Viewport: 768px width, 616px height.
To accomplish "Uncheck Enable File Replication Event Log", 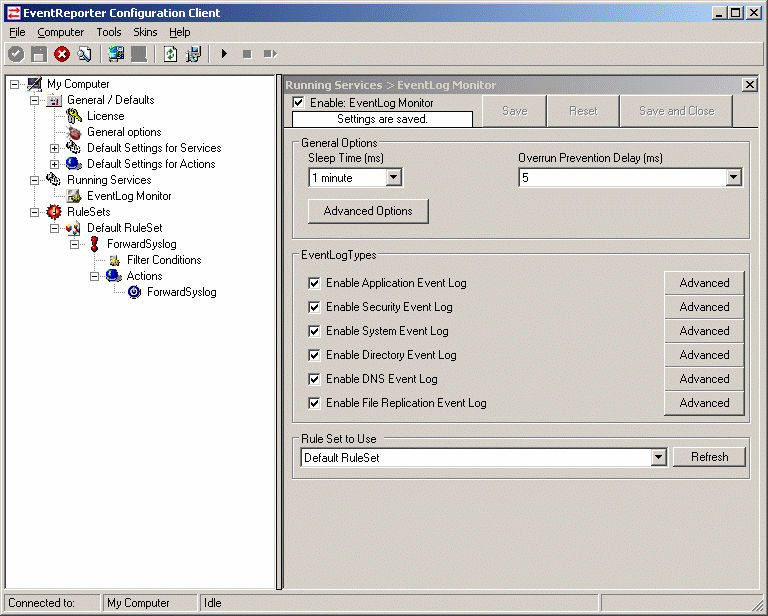I will coord(314,403).
